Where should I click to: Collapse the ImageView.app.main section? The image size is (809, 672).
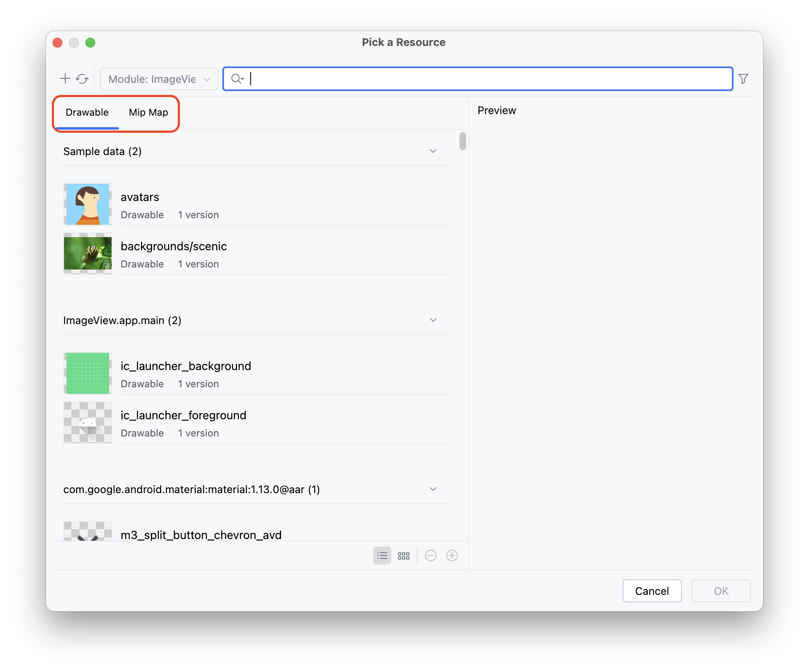tap(433, 320)
